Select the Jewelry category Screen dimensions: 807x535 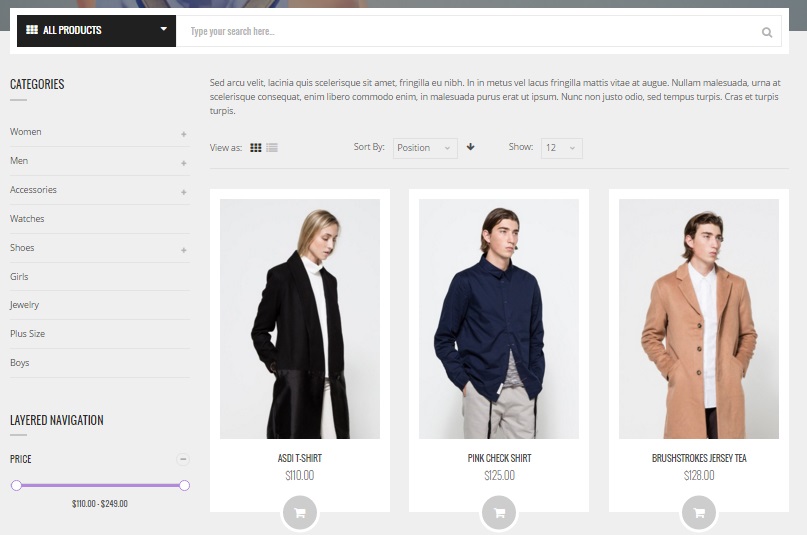pyautogui.click(x=25, y=305)
